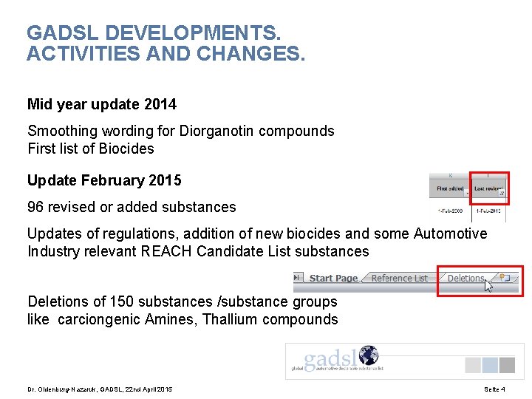Click the heading Update February 2015

pyautogui.click(x=104, y=180)
